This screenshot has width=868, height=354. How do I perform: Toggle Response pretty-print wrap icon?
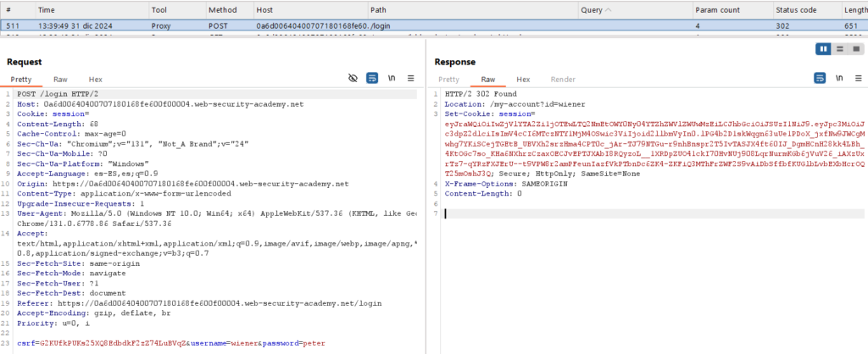820,79
